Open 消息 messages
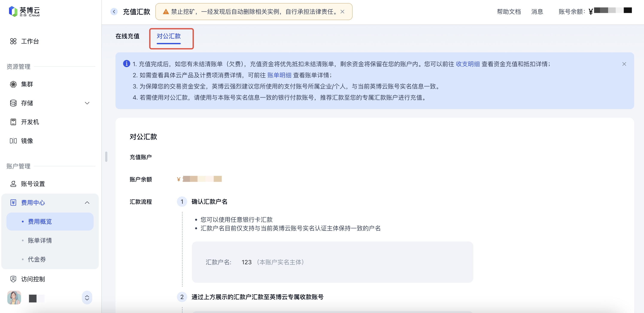The image size is (644, 313). [537, 12]
